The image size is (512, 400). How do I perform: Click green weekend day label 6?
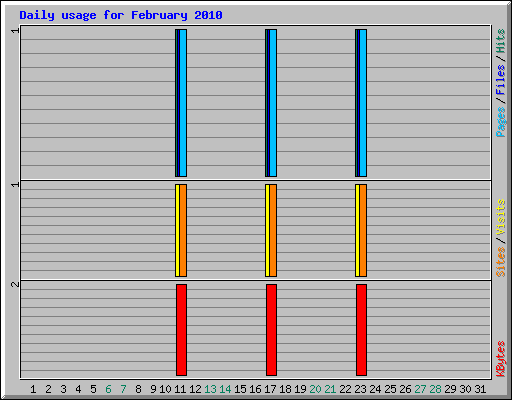108,389
